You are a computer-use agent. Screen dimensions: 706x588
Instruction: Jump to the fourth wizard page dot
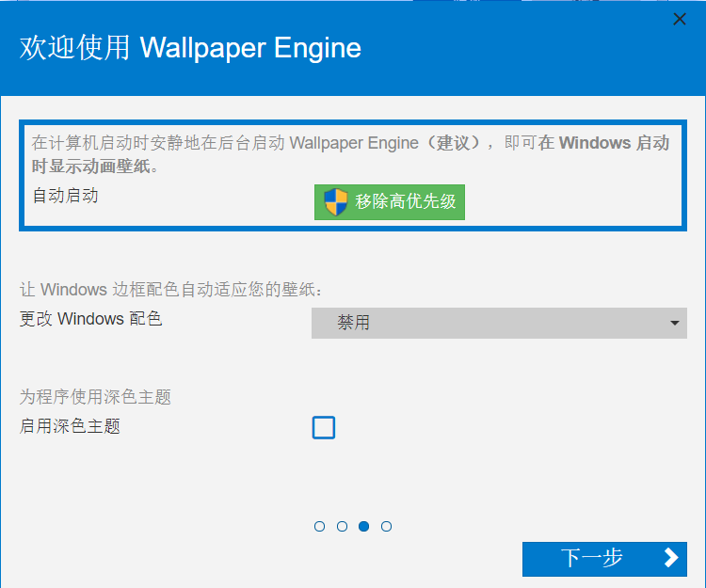coord(386,526)
